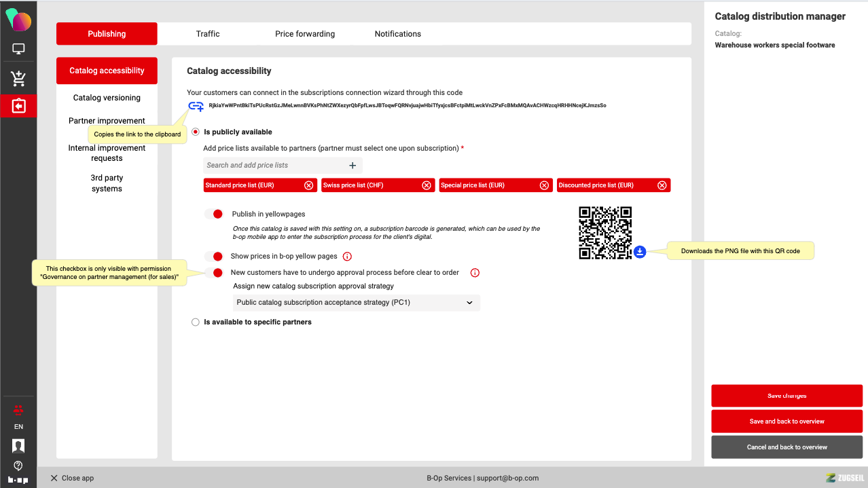Download the QR code PNG file

(640, 252)
